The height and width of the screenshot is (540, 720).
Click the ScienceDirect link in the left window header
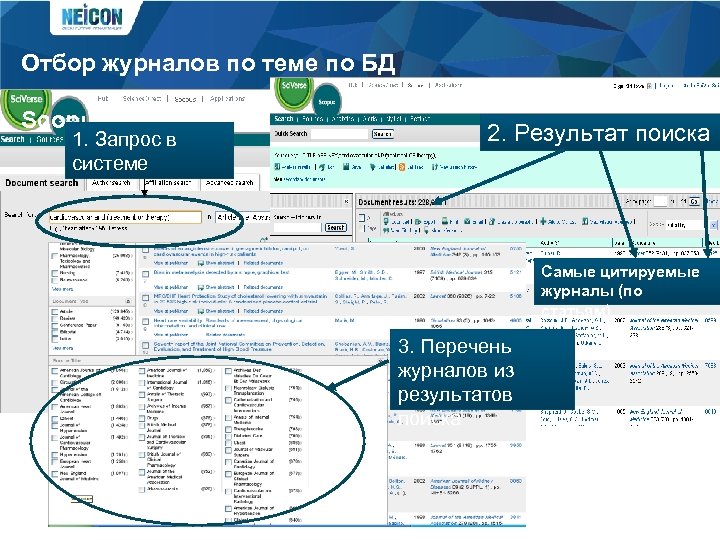click(x=142, y=99)
